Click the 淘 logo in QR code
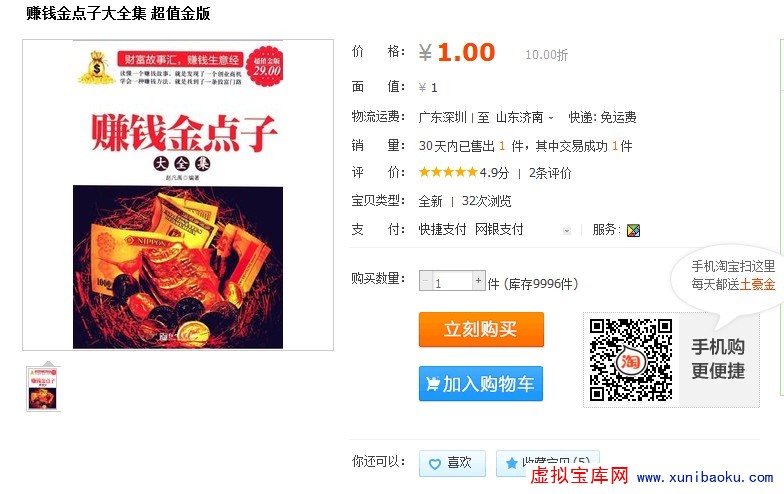 (x=630, y=360)
